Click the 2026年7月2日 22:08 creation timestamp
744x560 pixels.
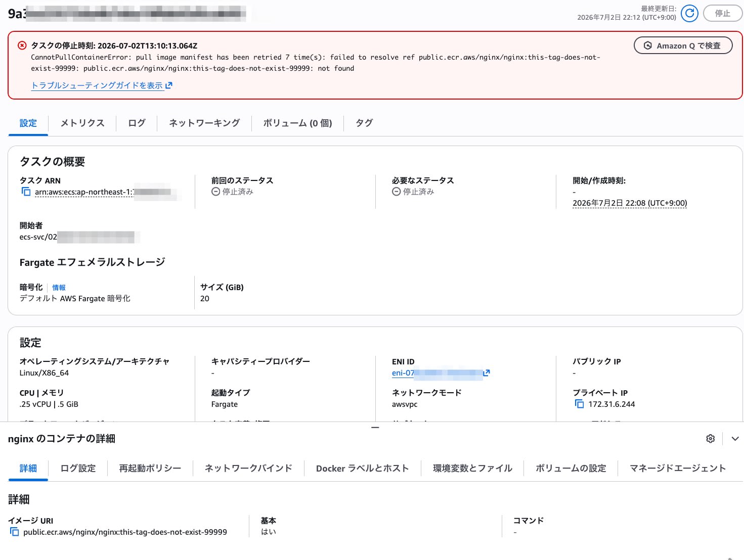coord(630,203)
